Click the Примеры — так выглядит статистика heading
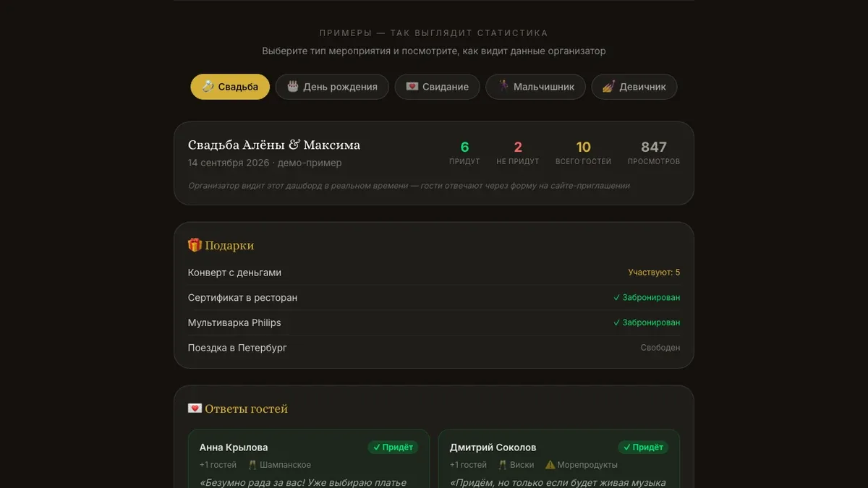This screenshot has width=868, height=488. (x=434, y=33)
